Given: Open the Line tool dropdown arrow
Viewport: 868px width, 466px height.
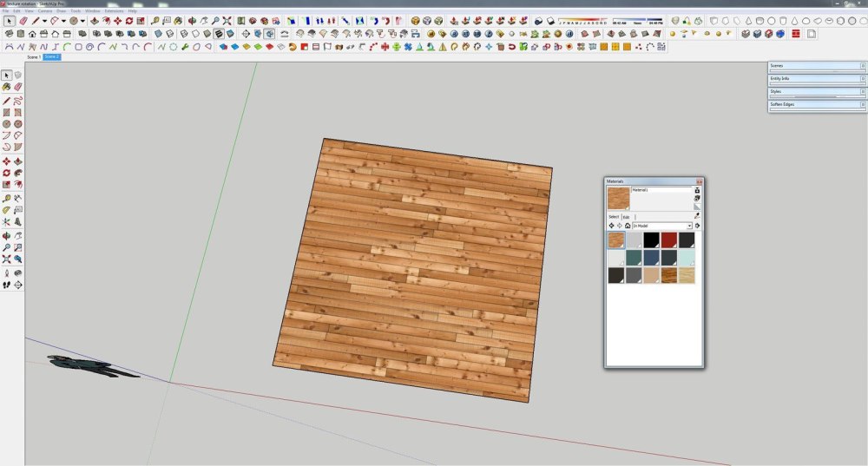Looking at the screenshot, I should coord(44,21).
